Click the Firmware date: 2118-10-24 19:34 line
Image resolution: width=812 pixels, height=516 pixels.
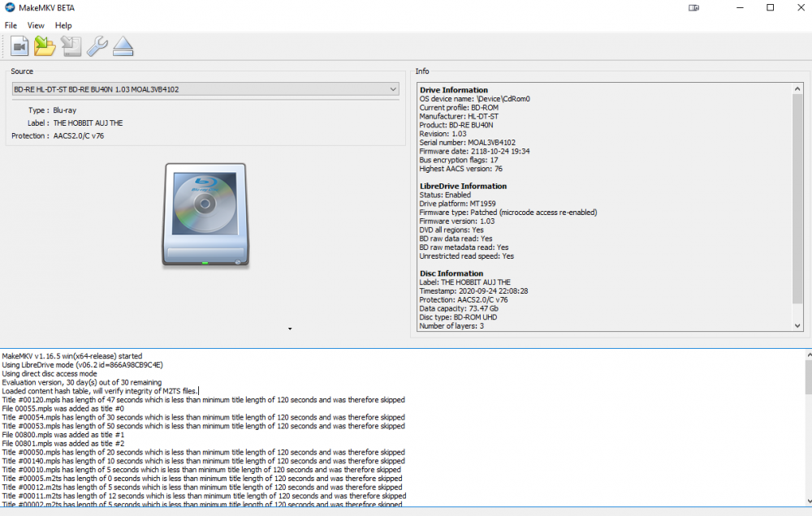[474, 152]
